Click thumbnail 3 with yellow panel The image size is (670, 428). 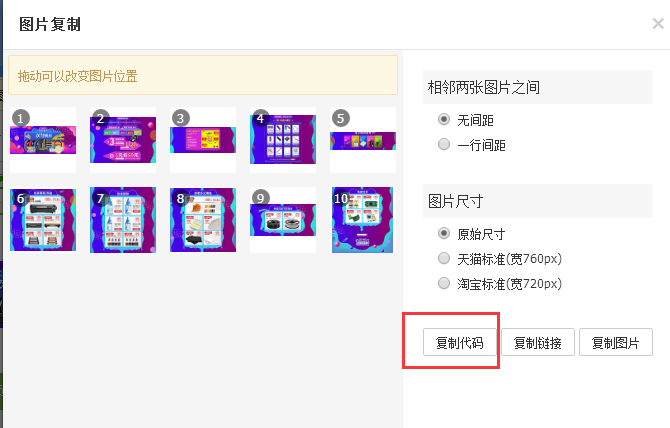click(x=203, y=140)
